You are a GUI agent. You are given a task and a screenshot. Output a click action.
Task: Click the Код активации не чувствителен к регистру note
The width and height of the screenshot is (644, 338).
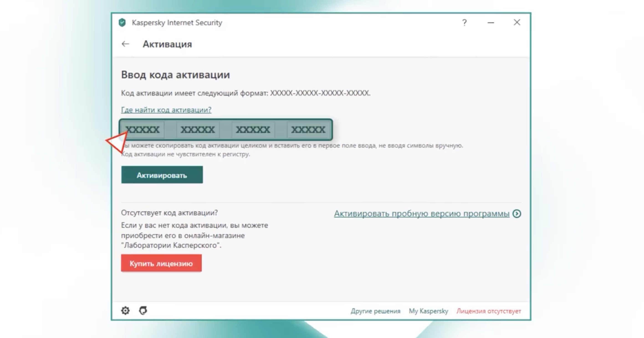tap(186, 154)
